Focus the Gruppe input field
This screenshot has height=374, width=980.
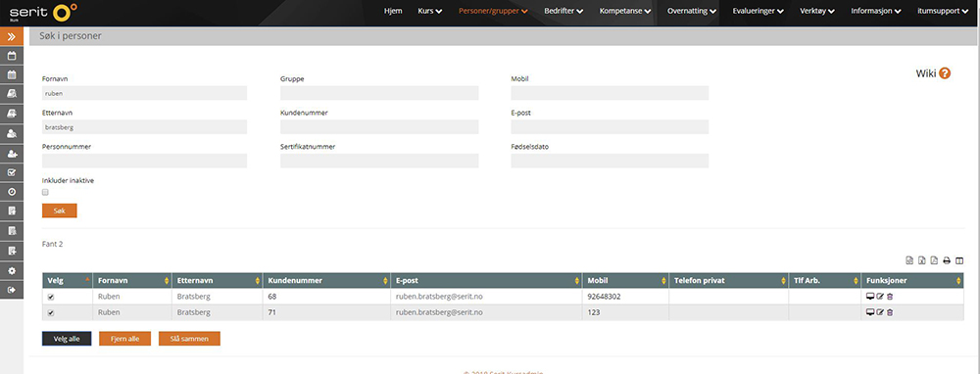pyautogui.click(x=379, y=93)
